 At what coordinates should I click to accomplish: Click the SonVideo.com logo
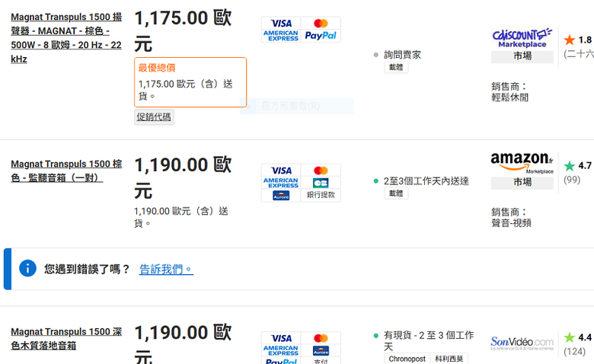coord(522,343)
